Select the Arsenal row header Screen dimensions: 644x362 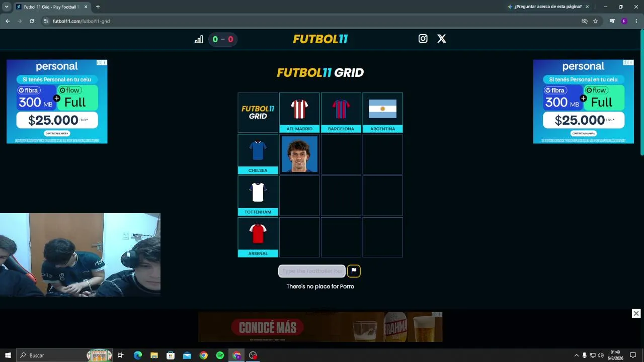point(258,237)
